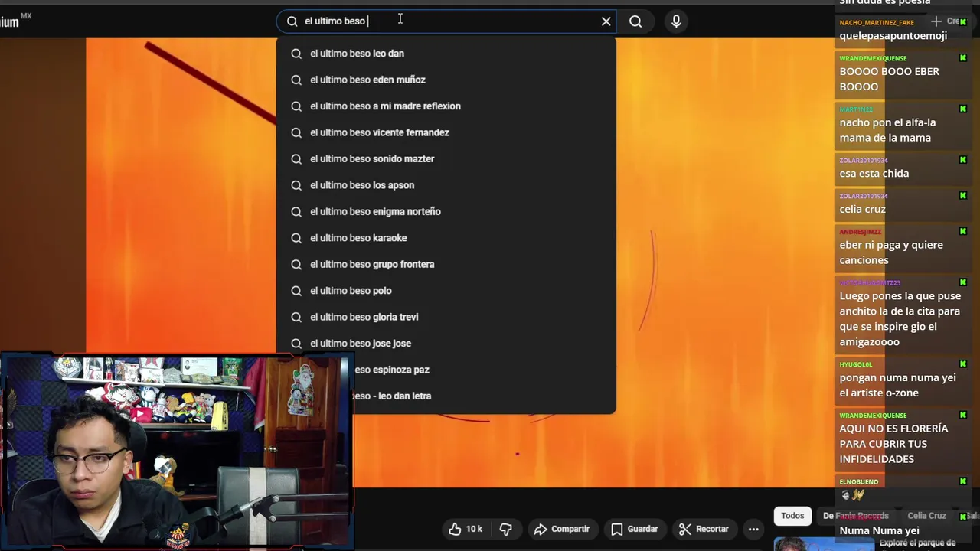Screen dimensions: 980x551
Task: Click green badge next to MART1N22 message
Action: pyautogui.click(x=963, y=109)
